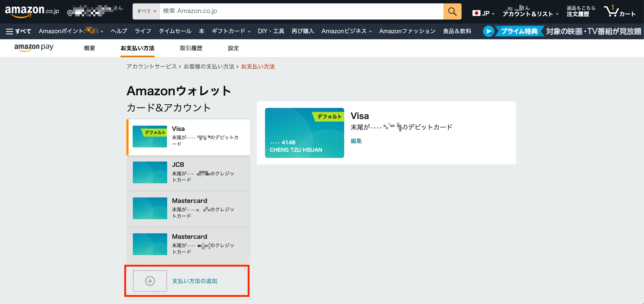The height and width of the screenshot is (304, 644).
Task: Open タイムセール in navigation bar
Action: 175,31
